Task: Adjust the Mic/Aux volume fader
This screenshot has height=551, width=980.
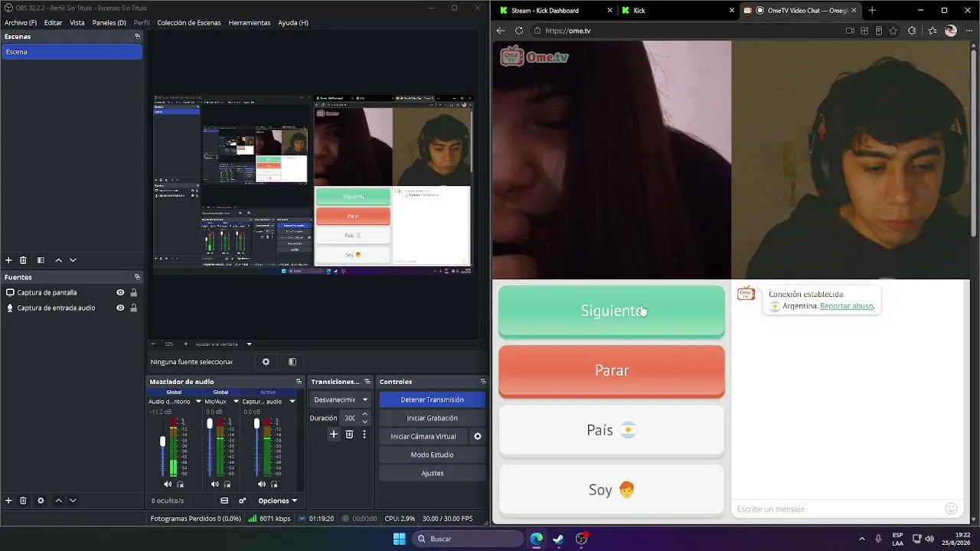Action: (x=210, y=423)
